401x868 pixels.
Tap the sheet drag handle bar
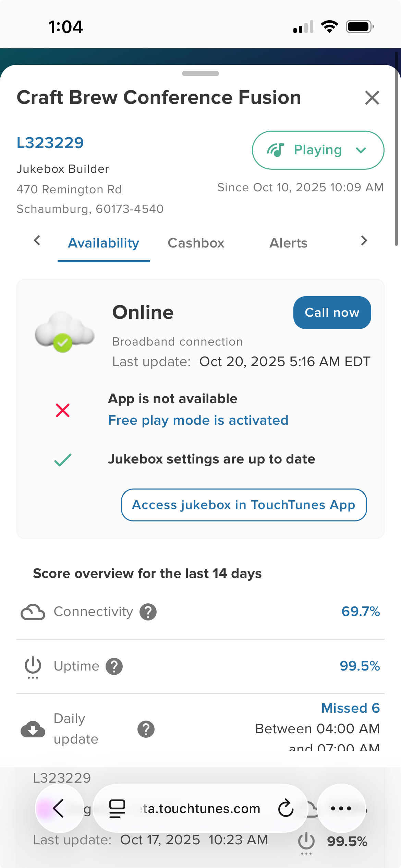point(200,73)
